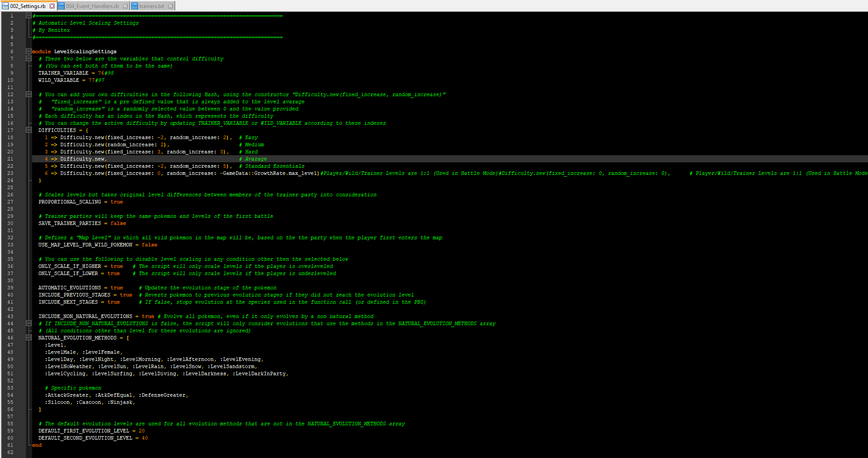Click line number 62 in the margin

pyautogui.click(x=10, y=452)
